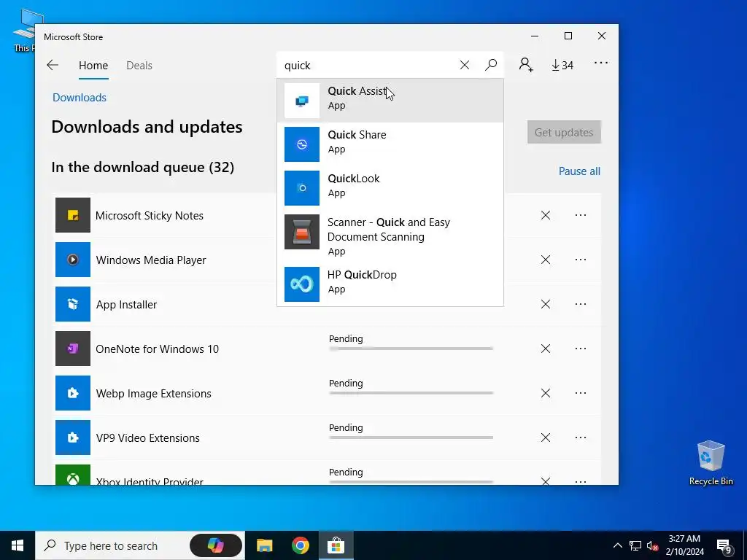Click the Pause all link

[x=579, y=171]
